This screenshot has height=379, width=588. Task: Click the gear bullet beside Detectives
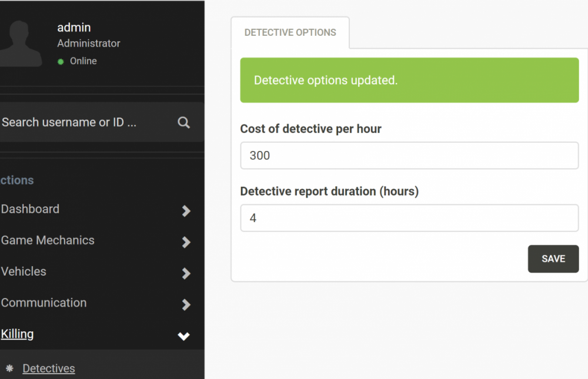tap(9, 368)
